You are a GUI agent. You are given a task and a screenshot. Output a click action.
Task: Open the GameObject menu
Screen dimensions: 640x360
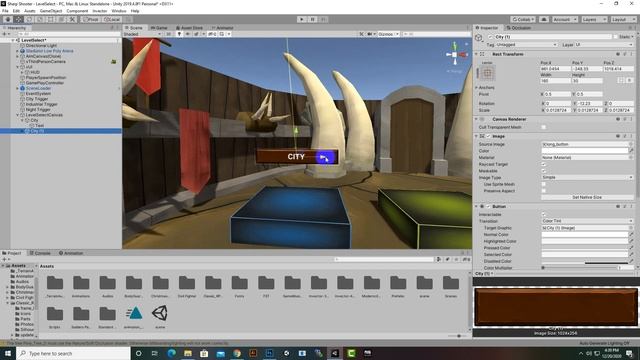click(x=51, y=11)
